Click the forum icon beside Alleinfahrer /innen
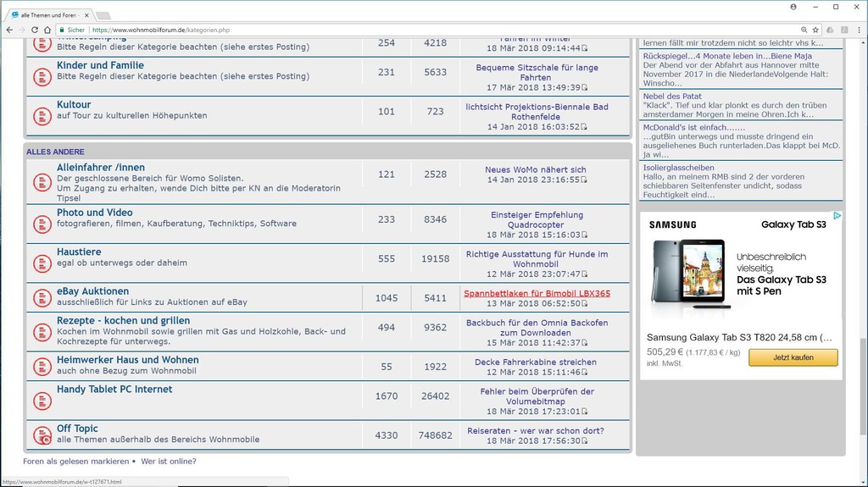 pyautogui.click(x=42, y=182)
